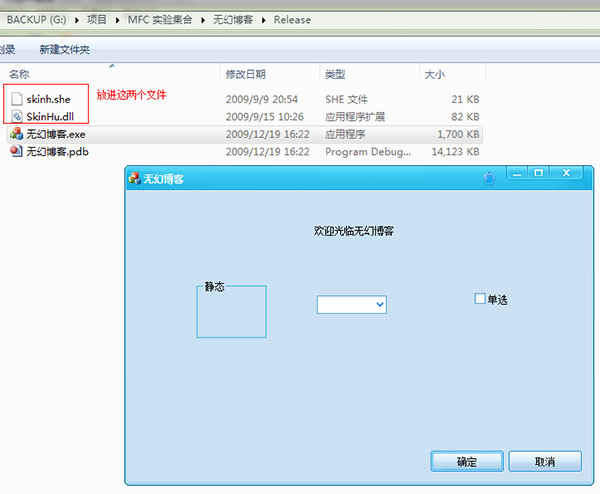The width and height of the screenshot is (600, 494).
Task: Click date 2009/9/9 20:54 cell
Action: tap(262, 99)
